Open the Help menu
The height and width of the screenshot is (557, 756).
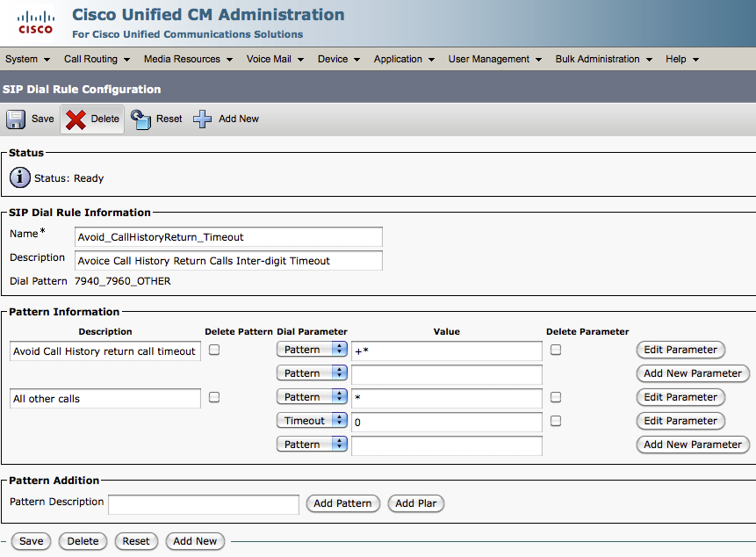(x=681, y=60)
